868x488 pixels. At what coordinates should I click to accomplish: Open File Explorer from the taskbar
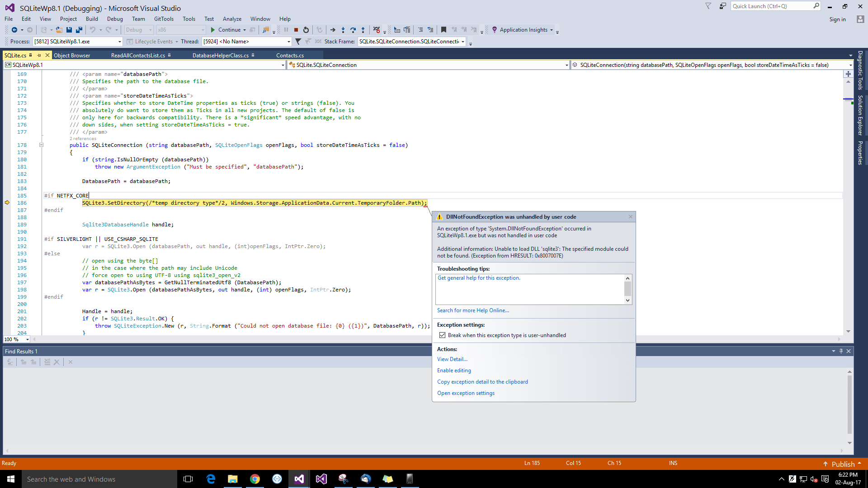tap(233, 479)
